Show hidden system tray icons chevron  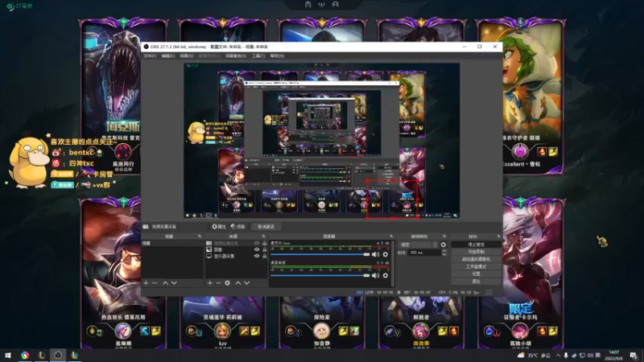click(x=558, y=356)
